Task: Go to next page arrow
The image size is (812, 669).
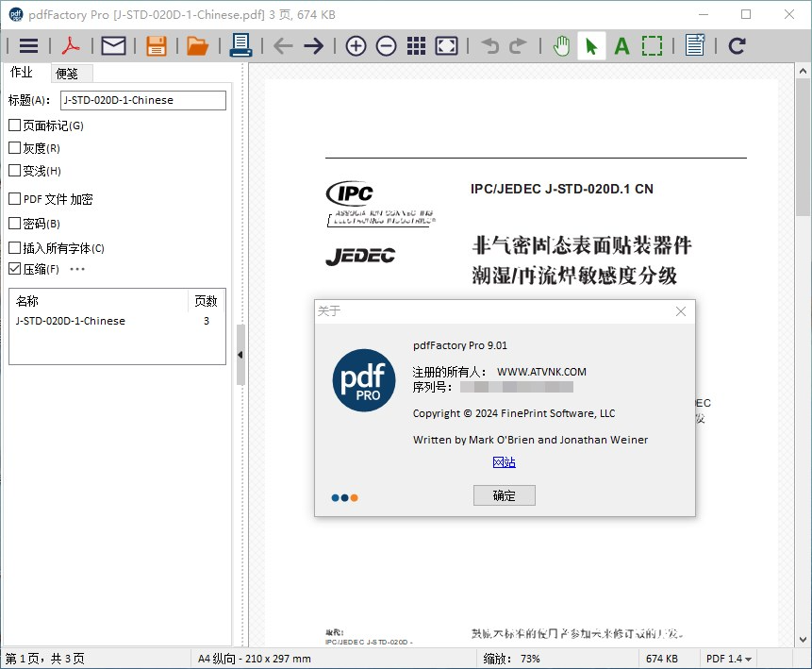Action: [x=314, y=46]
